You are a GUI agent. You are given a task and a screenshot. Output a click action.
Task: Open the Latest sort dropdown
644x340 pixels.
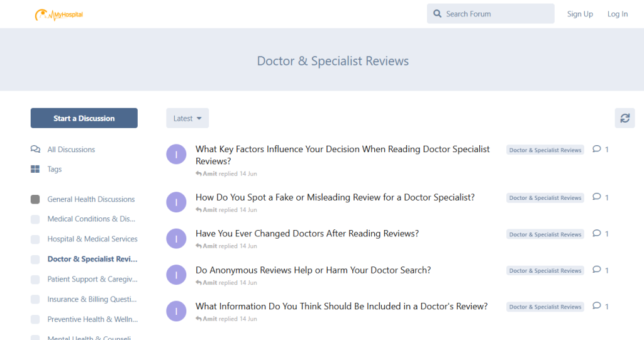[187, 118]
